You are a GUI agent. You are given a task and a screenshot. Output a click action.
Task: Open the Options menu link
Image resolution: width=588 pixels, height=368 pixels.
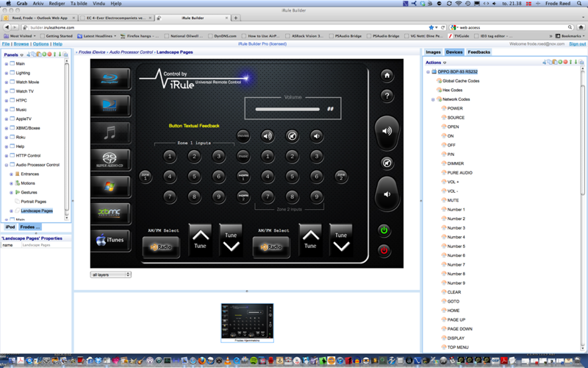[x=40, y=44]
